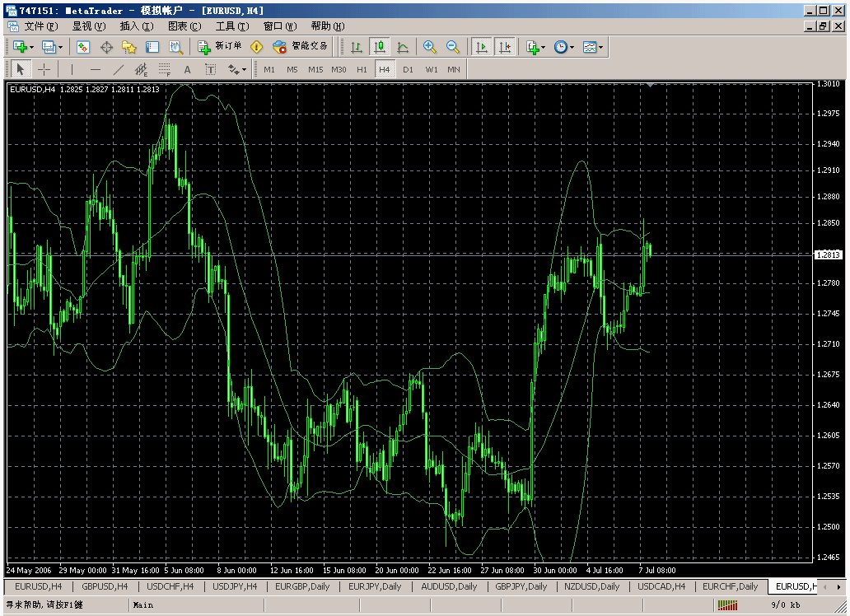
Task: Open the Data Window crosshair target icon
Action: point(106,47)
